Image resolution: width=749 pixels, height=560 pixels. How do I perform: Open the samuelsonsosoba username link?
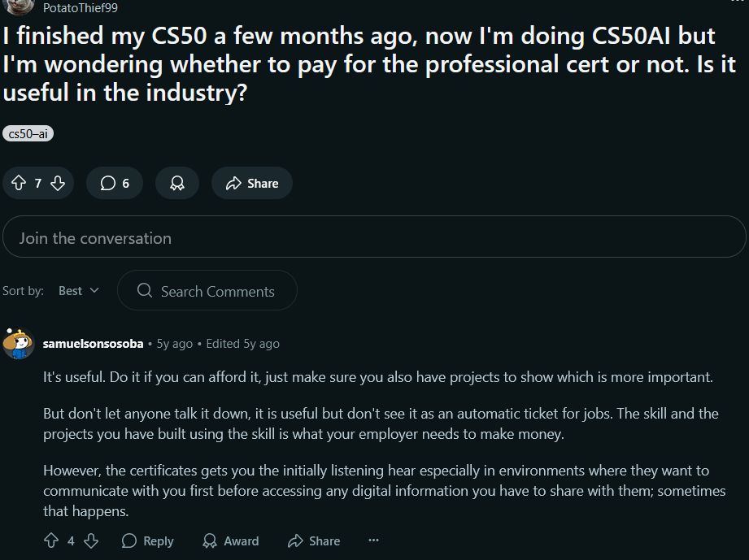(94, 344)
